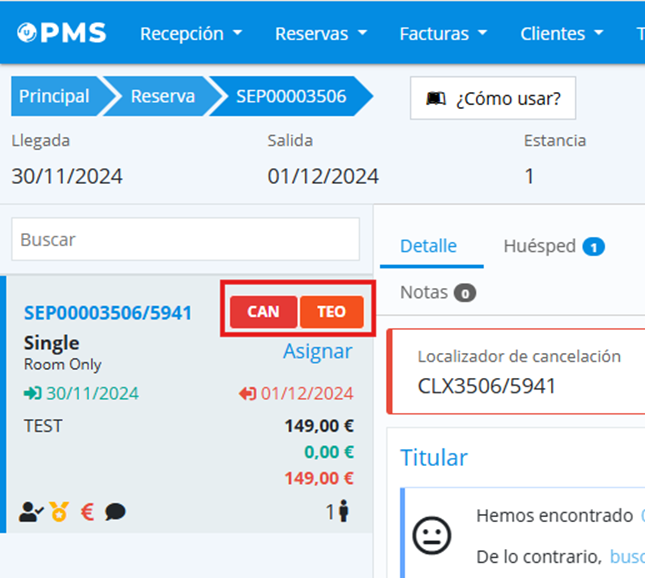Click the red euro payment icon
This screenshot has width=645, height=578.
(x=87, y=512)
